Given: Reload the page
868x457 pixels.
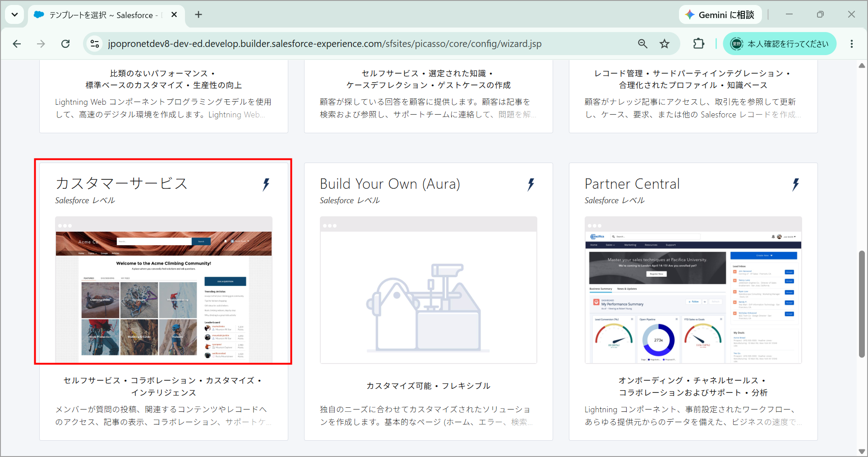Looking at the screenshot, I should click(65, 44).
